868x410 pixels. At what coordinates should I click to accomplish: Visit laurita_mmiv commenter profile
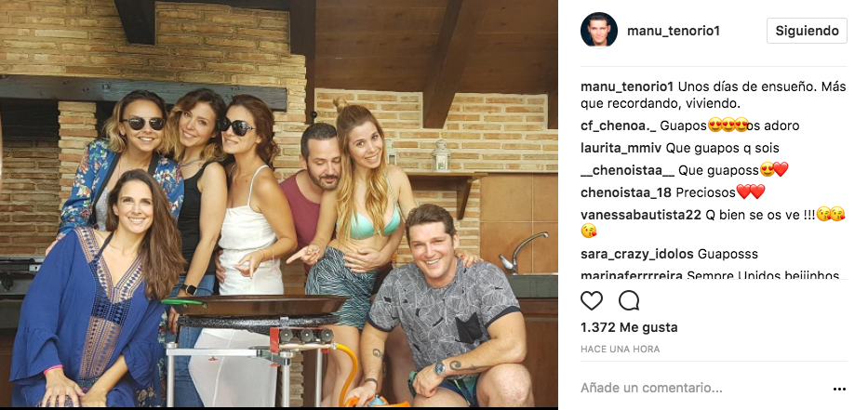(621, 148)
